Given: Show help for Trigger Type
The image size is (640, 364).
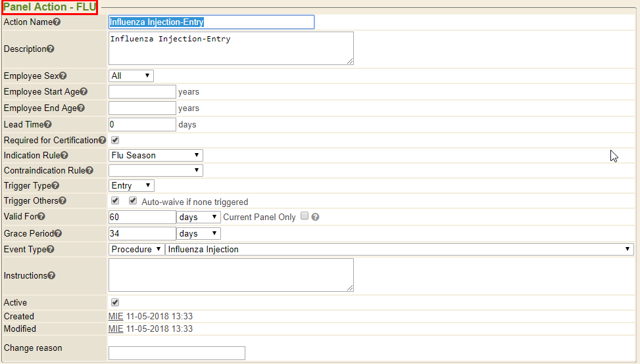Looking at the screenshot, I should point(55,186).
